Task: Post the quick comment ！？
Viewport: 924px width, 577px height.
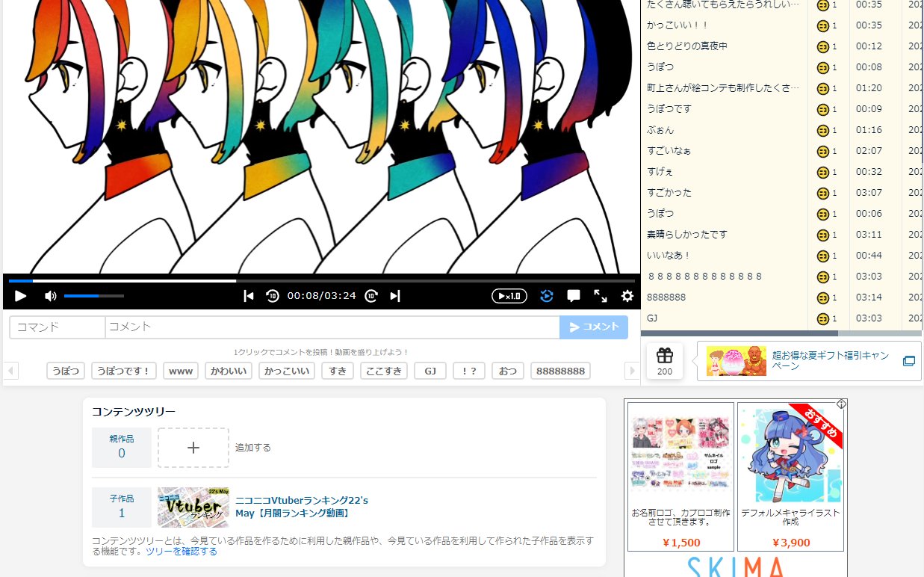Action: [469, 371]
